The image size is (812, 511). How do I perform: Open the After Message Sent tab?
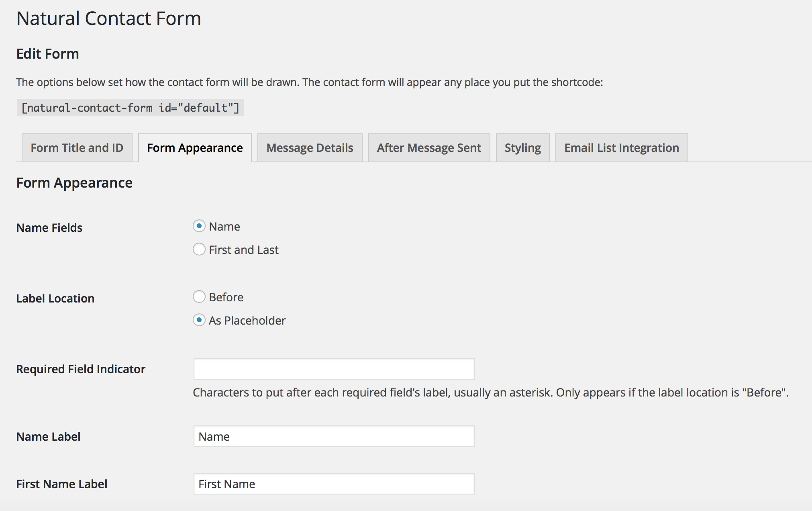tap(429, 148)
